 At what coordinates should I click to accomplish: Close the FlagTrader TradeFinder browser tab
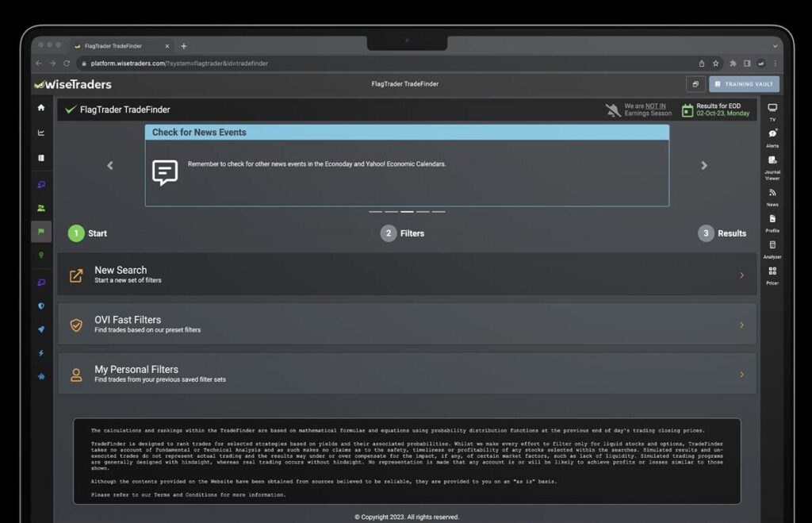click(167, 46)
